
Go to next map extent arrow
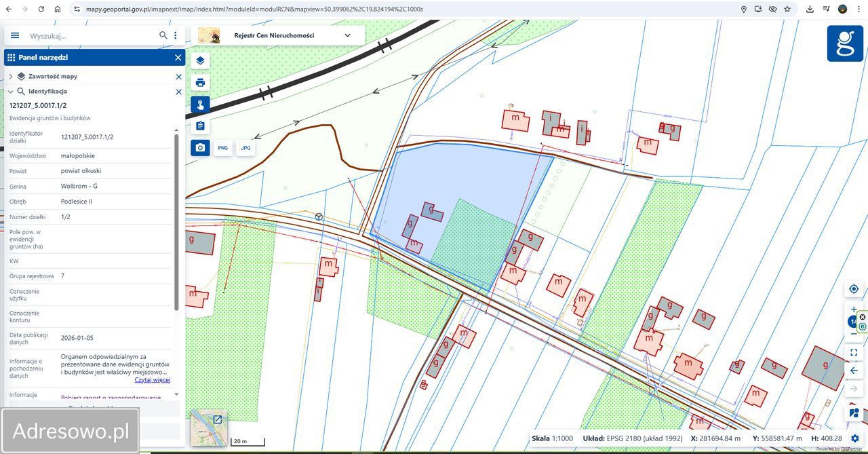pos(854,388)
